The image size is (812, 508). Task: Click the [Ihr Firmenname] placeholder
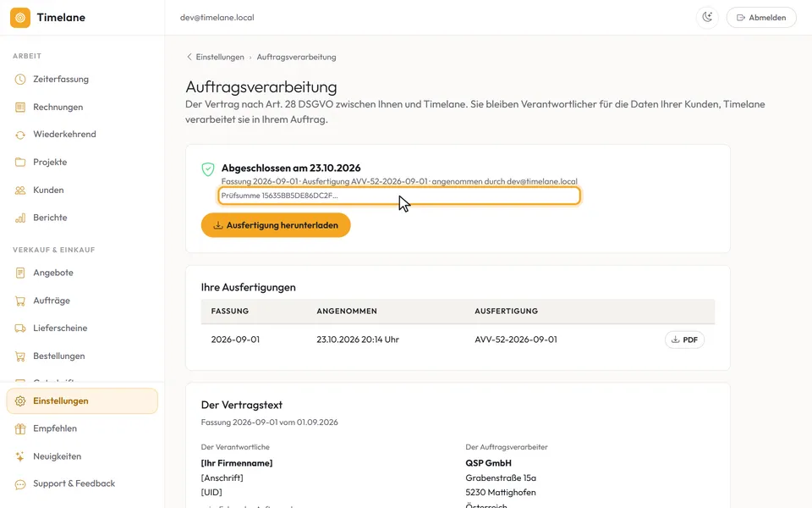coord(237,463)
